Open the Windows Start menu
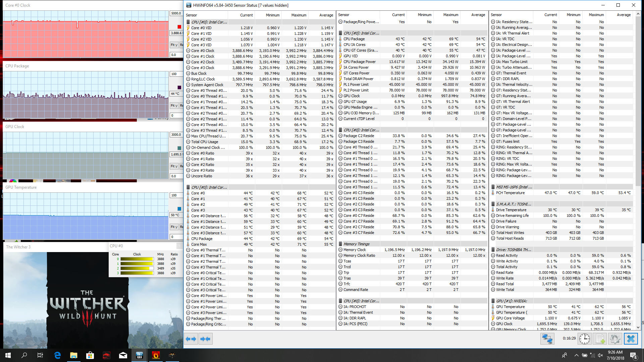Image resolution: width=644 pixels, height=362 pixels. (x=8, y=355)
